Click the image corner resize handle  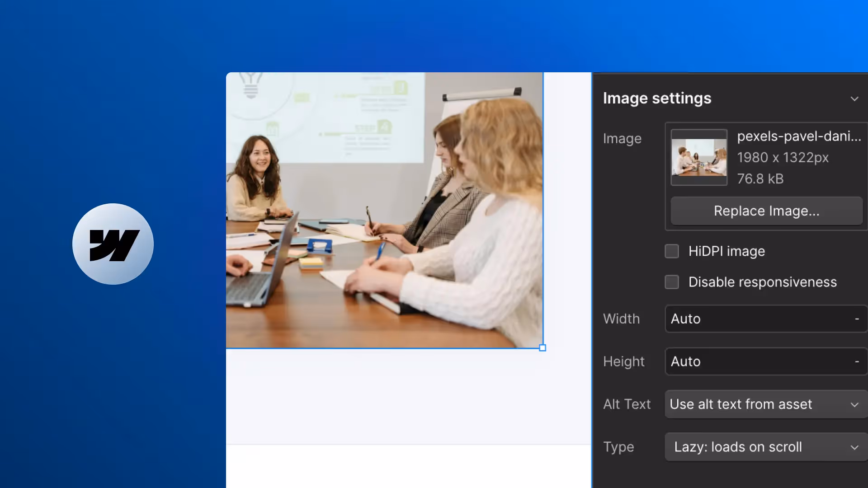click(x=542, y=348)
